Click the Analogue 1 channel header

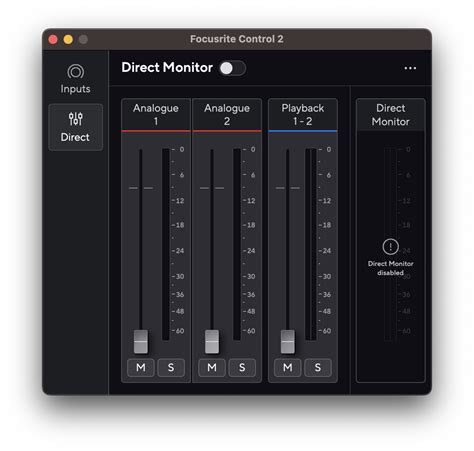[156, 114]
